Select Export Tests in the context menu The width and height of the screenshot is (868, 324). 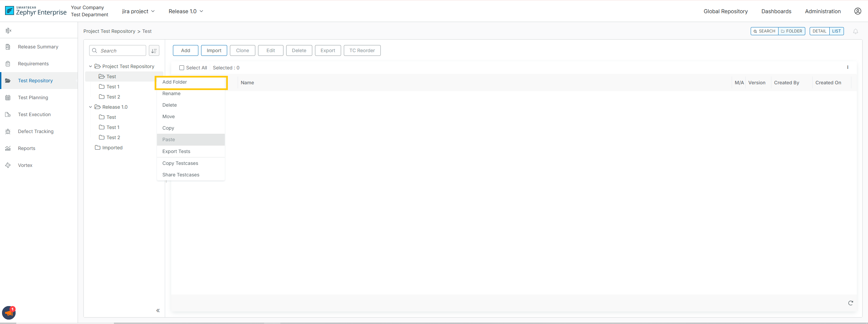[176, 151]
